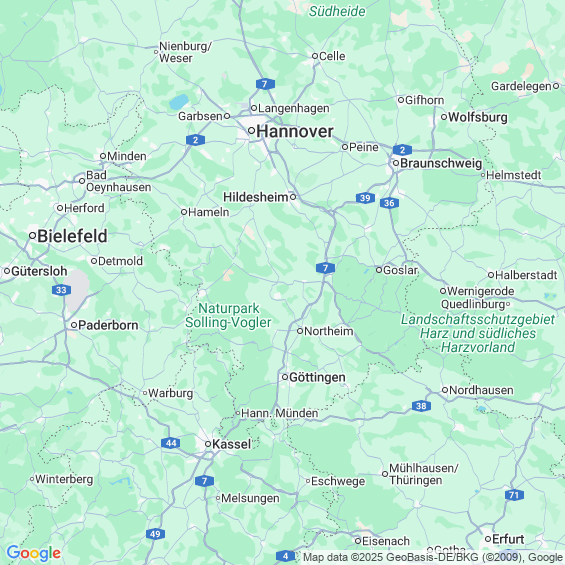Click the A44 highway shield near Kassel

click(x=171, y=443)
